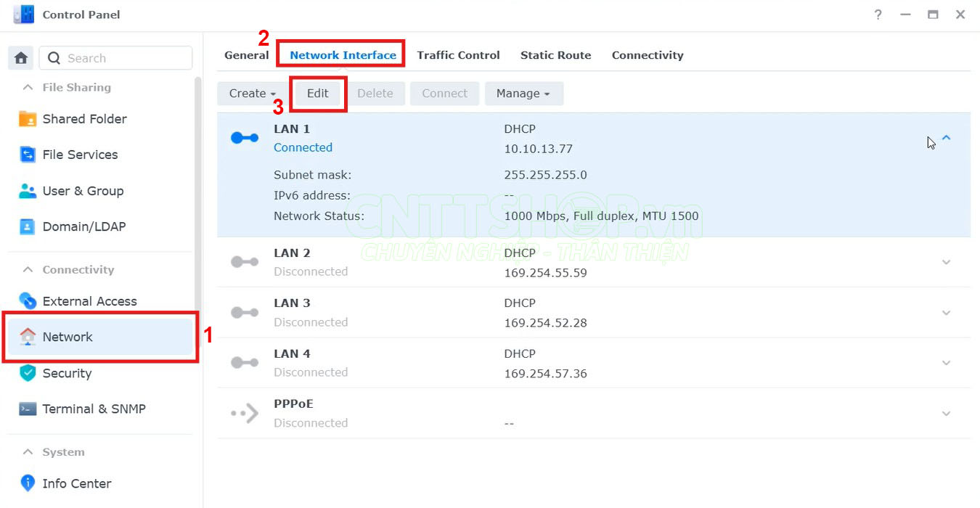Expand the LAN 2 interface details

point(946,262)
